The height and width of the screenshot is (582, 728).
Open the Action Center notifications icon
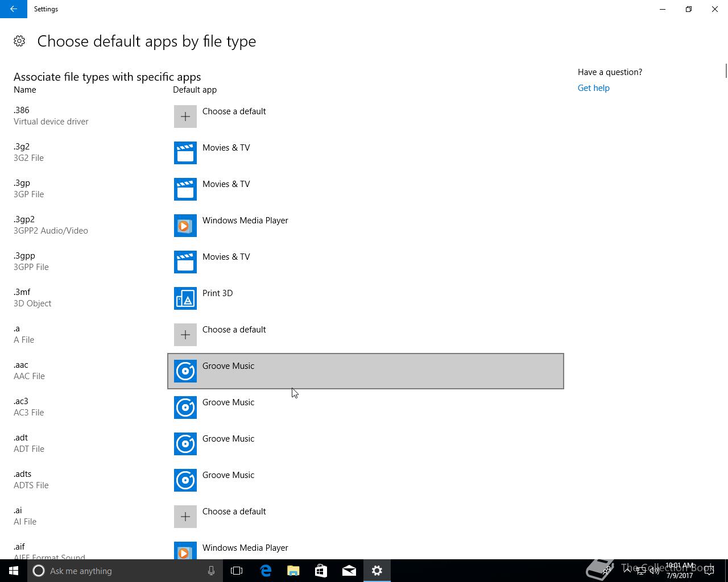(x=709, y=571)
